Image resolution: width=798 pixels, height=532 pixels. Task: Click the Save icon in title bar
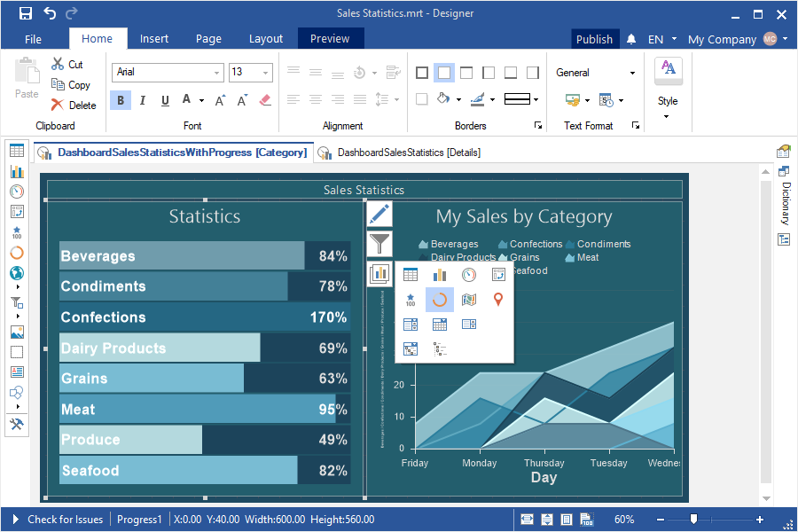coord(25,13)
